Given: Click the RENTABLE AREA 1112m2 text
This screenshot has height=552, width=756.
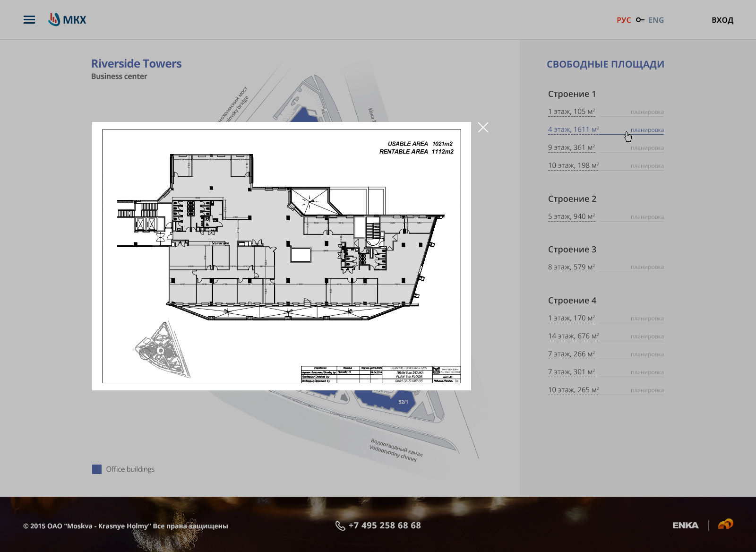Looking at the screenshot, I should (416, 152).
